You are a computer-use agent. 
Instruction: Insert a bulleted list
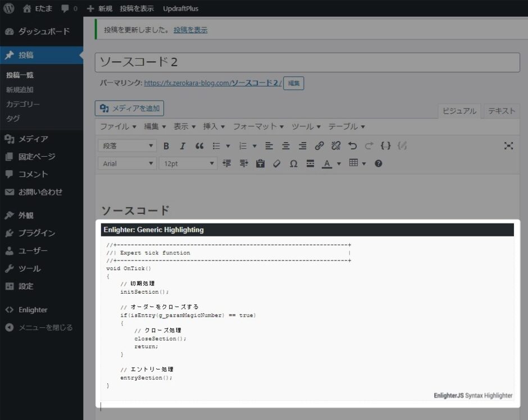[x=216, y=146]
